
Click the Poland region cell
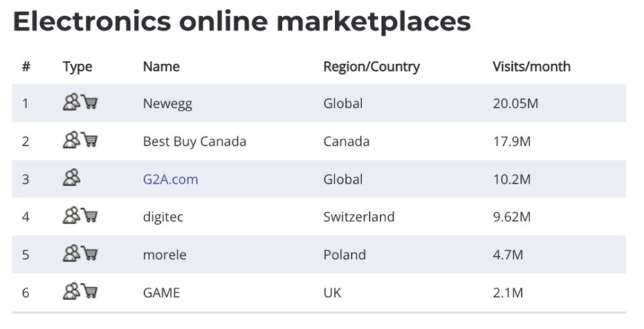[x=345, y=254]
